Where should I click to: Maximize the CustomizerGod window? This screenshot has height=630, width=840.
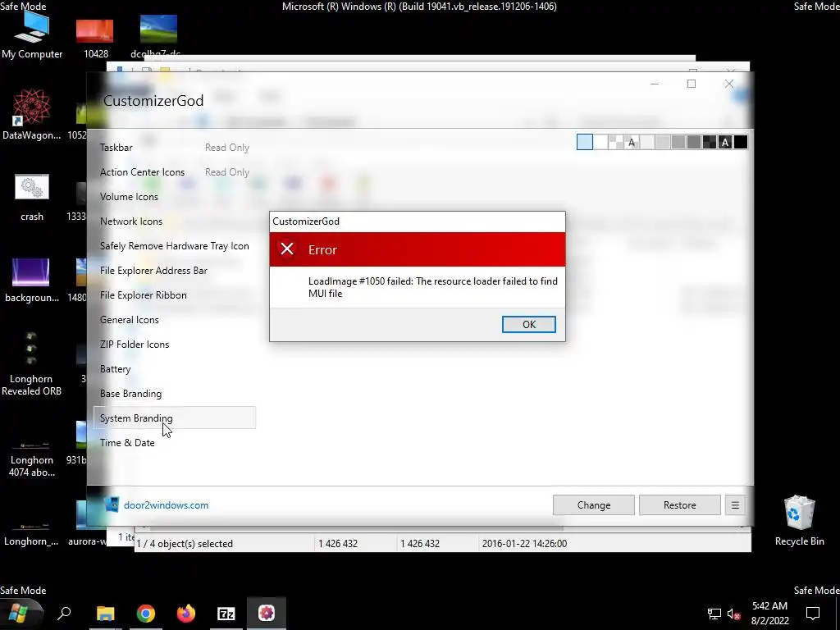[x=692, y=84]
